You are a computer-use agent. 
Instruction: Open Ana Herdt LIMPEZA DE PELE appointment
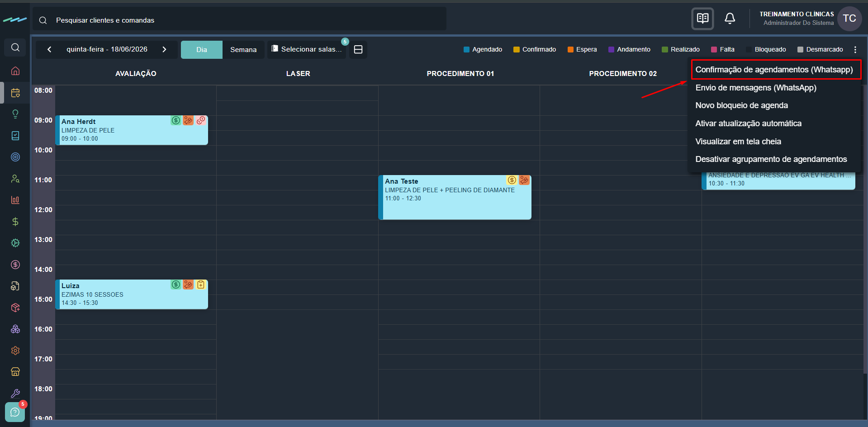click(132, 130)
